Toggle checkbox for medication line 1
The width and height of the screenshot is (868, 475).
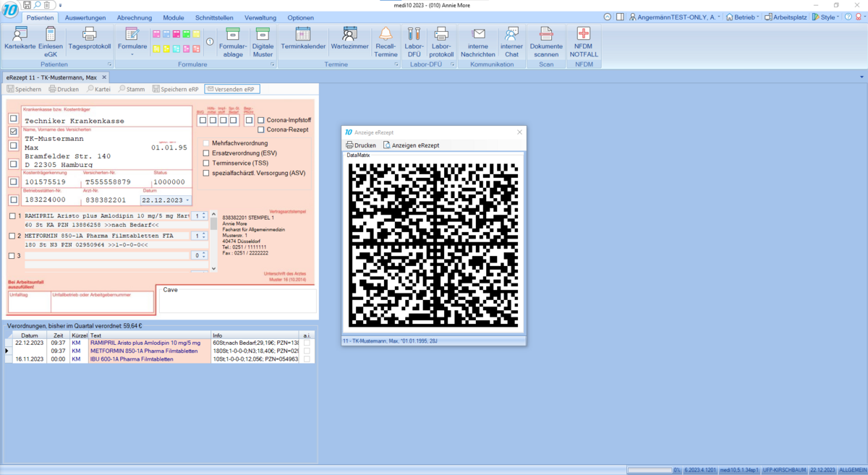[12, 216]
